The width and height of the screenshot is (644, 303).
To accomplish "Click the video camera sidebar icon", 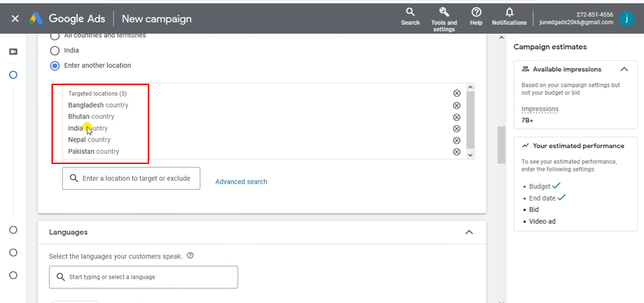I will [x=13, y=52].
